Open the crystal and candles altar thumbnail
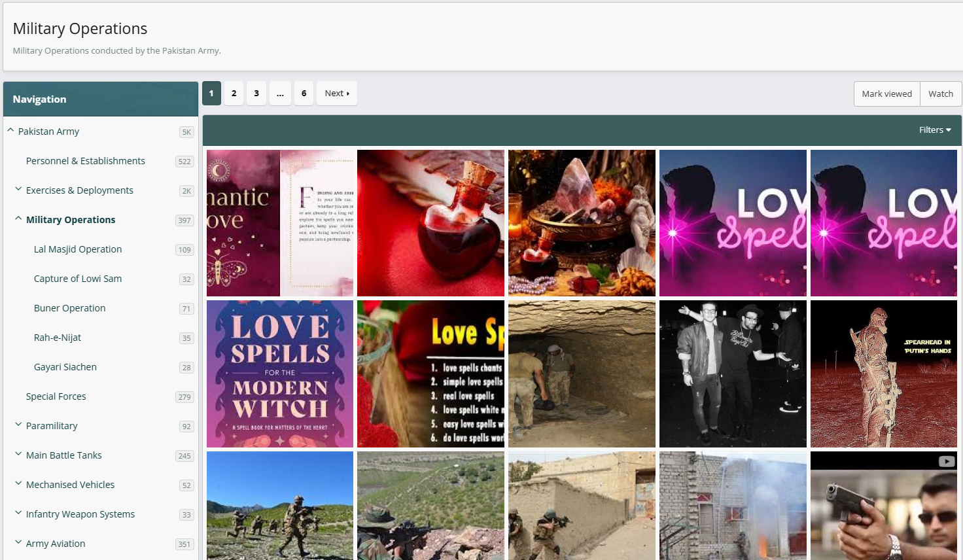This screenshot has height=560, width=963. point(582,223)
